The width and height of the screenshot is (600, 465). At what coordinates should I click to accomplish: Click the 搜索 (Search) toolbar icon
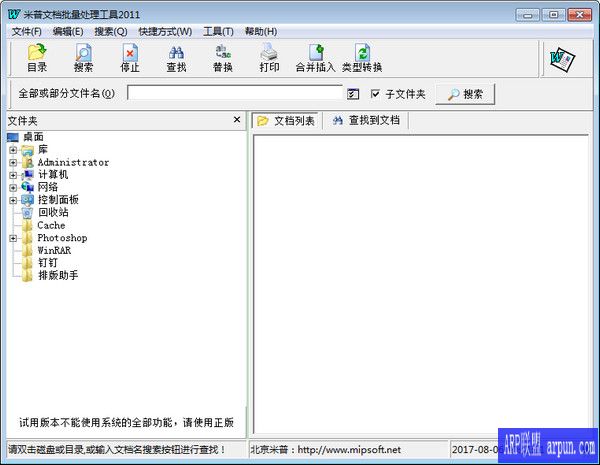(84, 58)
